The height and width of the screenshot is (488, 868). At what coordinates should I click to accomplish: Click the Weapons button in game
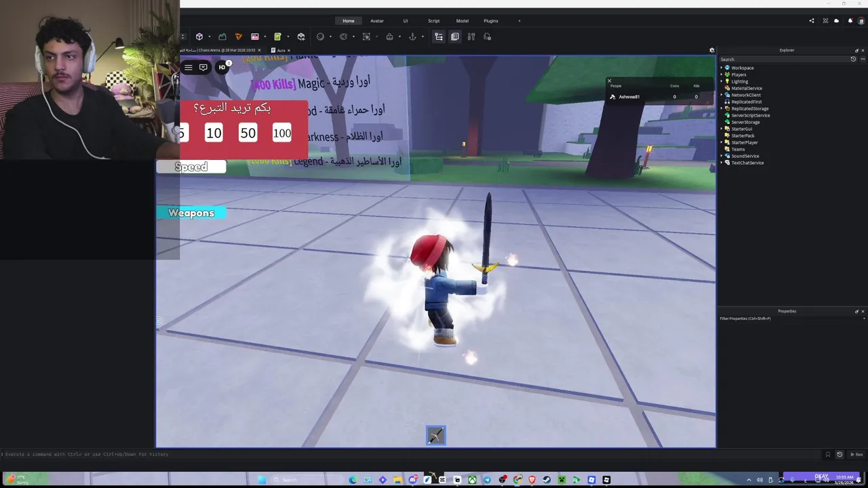191,213
